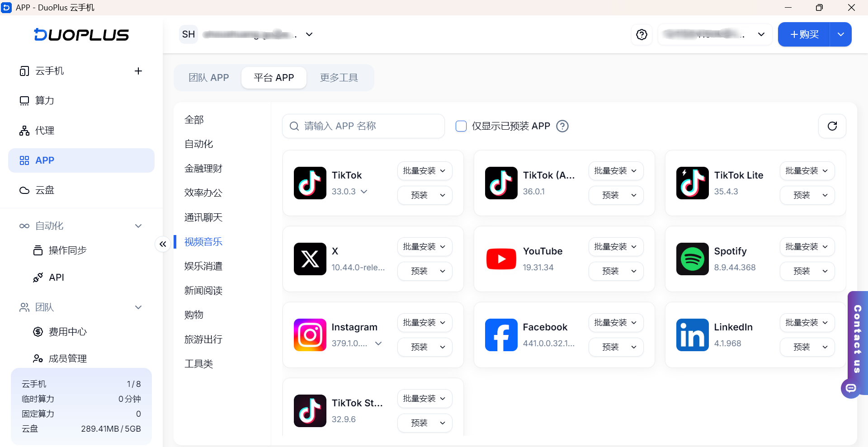Screen dimensions: 868x447
Task: Select the 通讯聊天 category
Action: pyautogui.click(x=203, y=217)
